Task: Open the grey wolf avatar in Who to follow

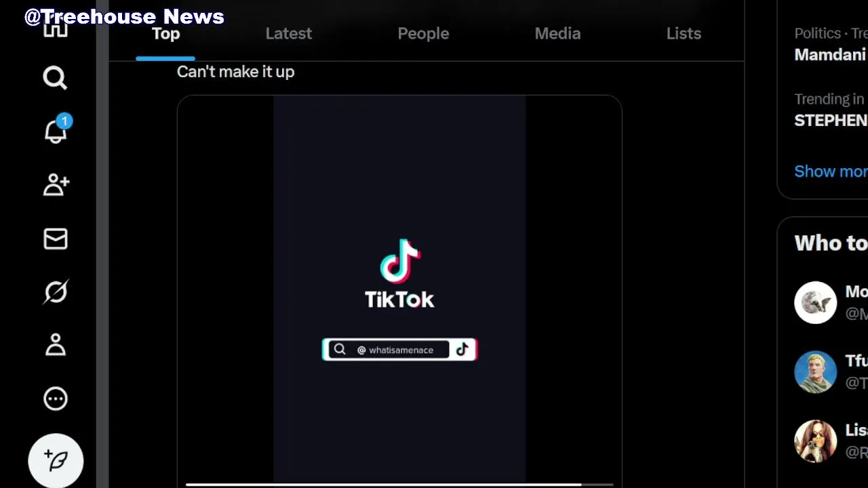Action: tap(815, 302)
